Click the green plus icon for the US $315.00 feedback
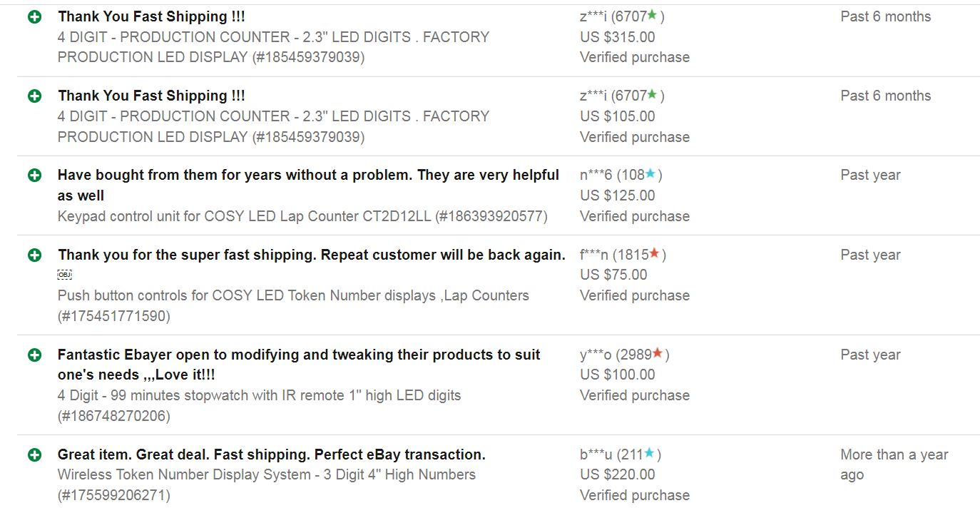 (34, 16)
